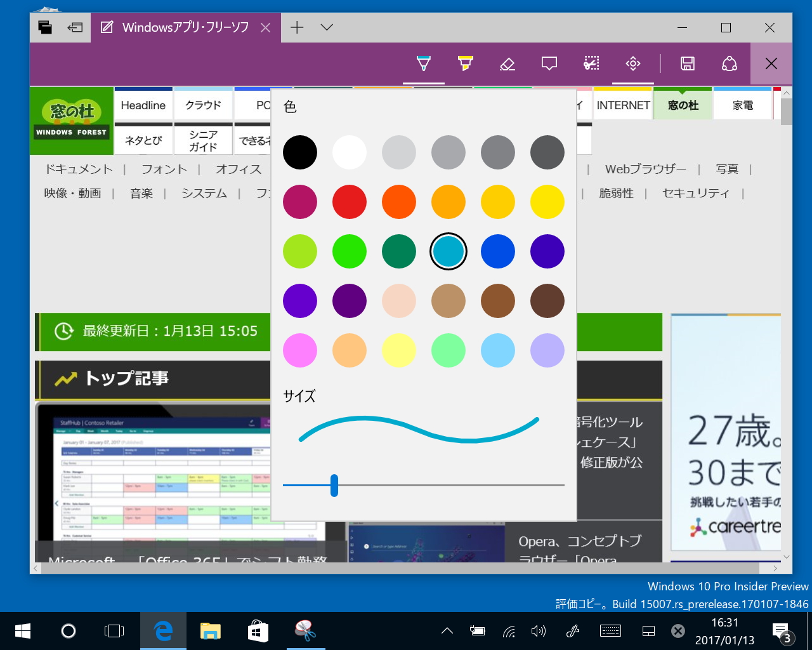Pick the red color swatch

pos(350,201)
